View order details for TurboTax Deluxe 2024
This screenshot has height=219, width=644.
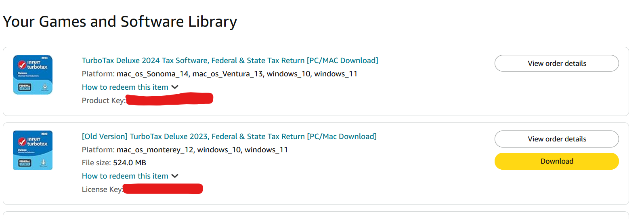556,63
